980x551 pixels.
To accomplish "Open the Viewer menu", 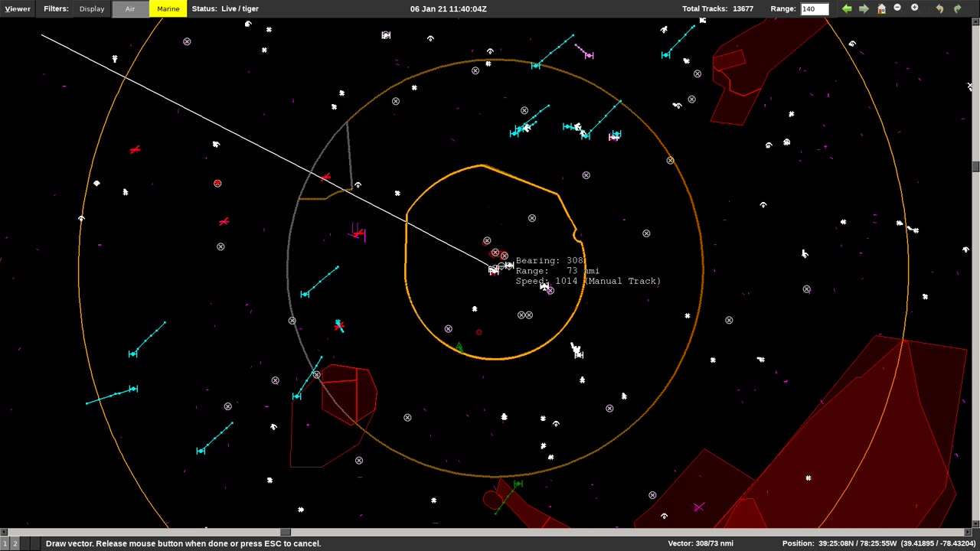I will pyautogui.click(x=17, y=8).
